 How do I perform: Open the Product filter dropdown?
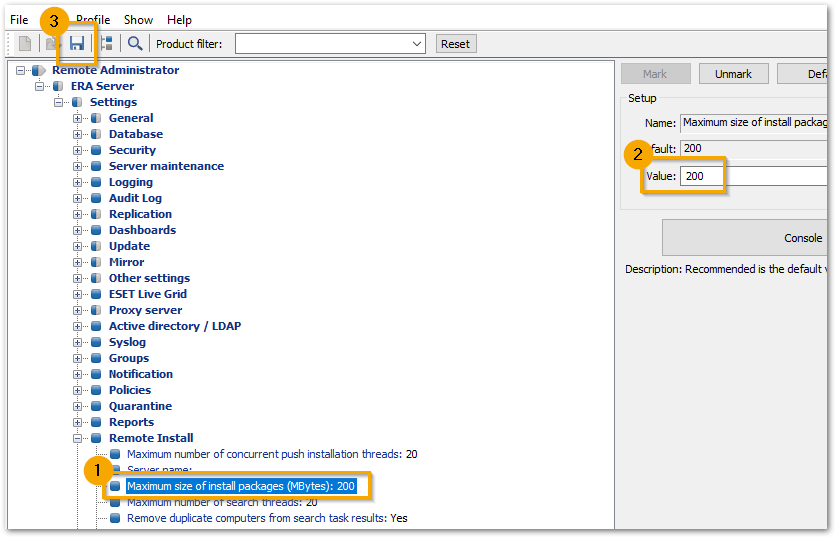click(330, 44)
